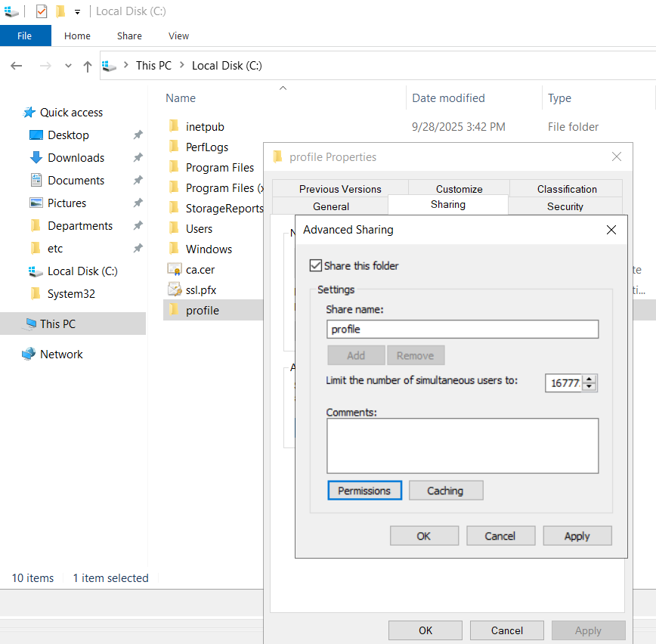Click the Back navigation arrow
Screen dimensions: 656x644
(x=17, y=66)
